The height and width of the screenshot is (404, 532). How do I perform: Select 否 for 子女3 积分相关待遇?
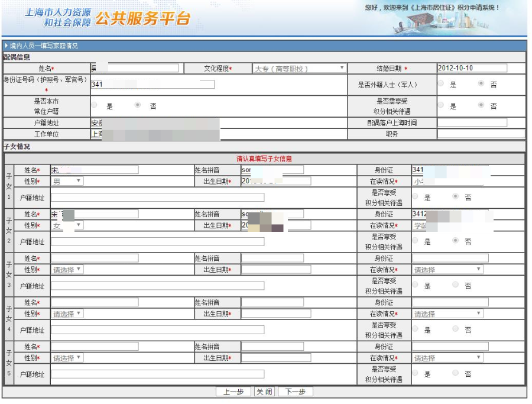(456, 285)
